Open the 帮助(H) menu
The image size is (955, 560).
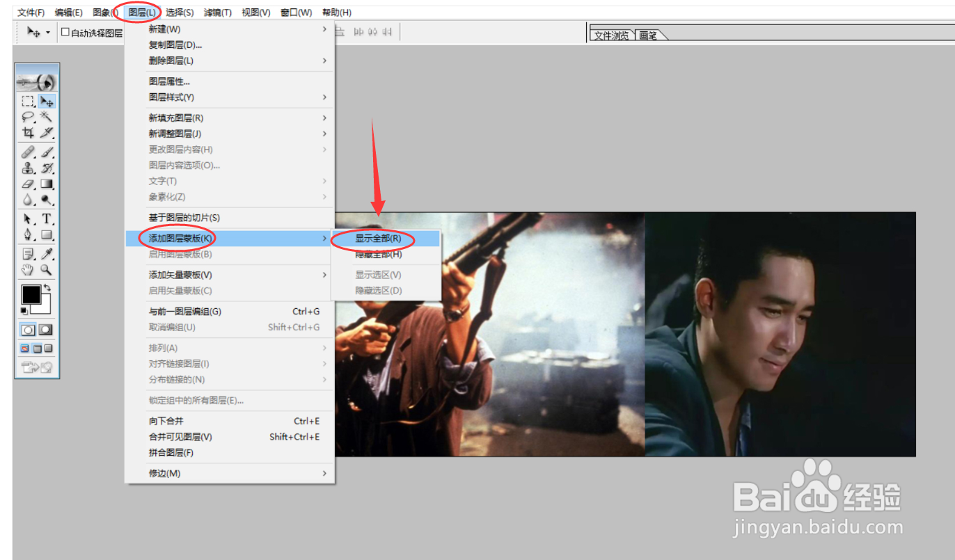pyautogui.click(x=337, y=13)
